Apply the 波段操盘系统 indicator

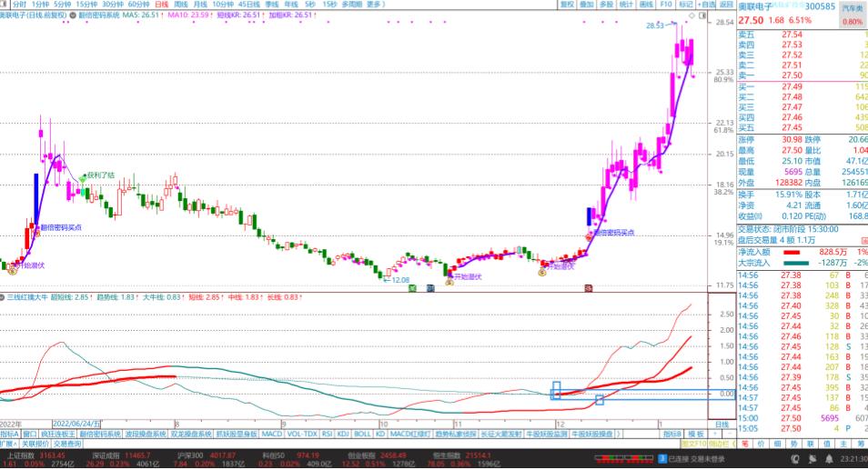[146, 434]
